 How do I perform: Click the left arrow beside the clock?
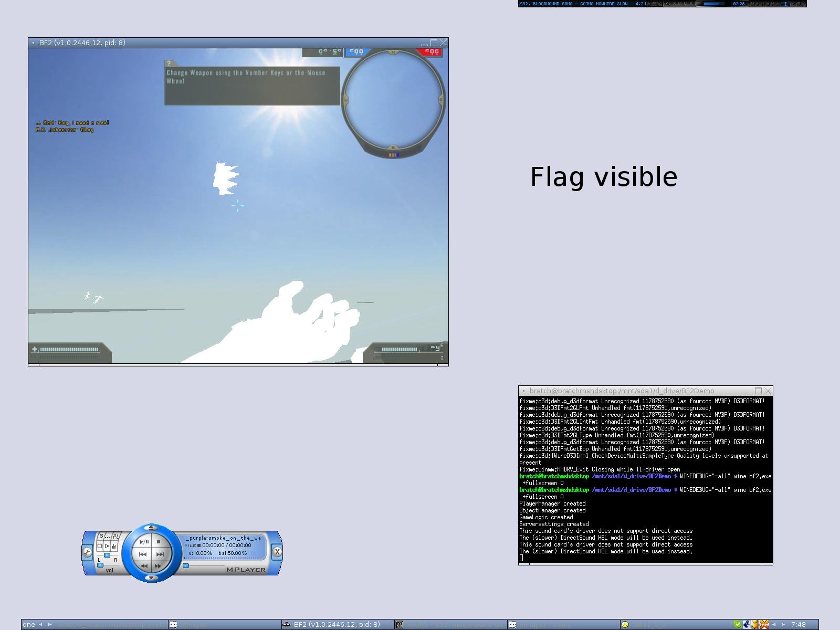[x=774, y=624]
